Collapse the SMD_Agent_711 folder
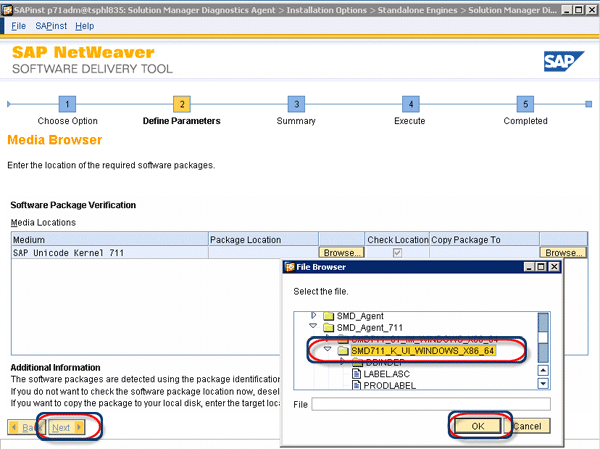 (x=313, y=326)
